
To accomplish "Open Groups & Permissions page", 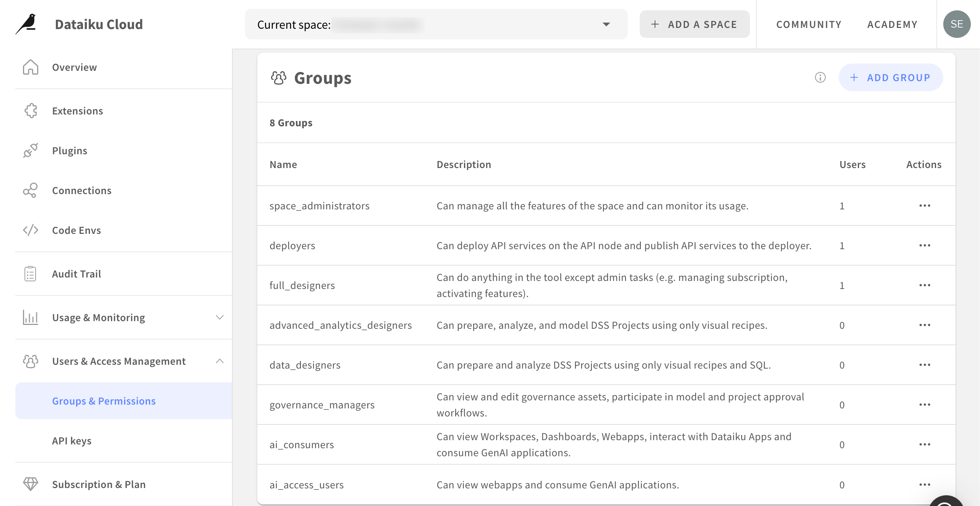I will point(124,401).
